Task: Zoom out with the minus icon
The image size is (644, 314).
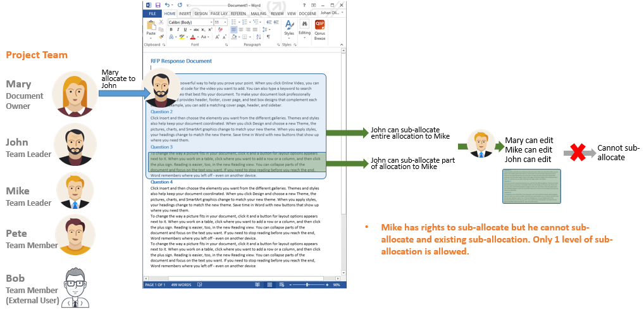Action: pyautogui.click(x=290, y=285)
